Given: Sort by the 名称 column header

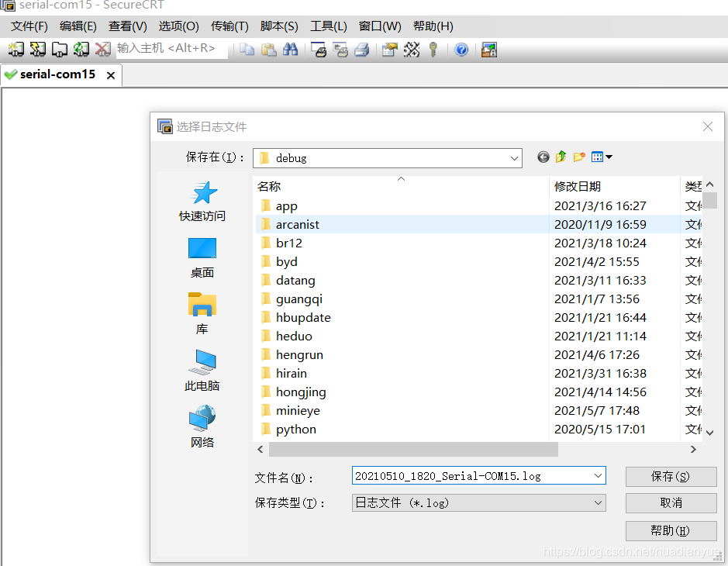Looking at the screenshot, I should (401, 186).
